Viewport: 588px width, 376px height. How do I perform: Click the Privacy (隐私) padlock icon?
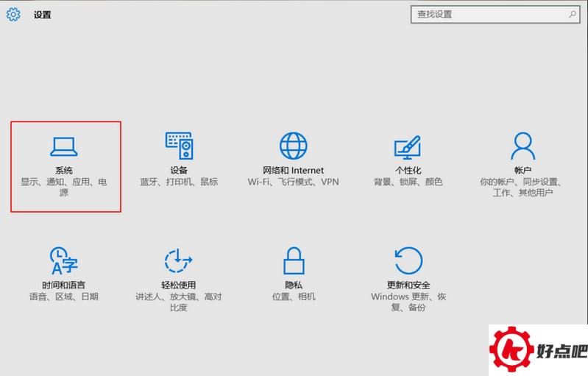pos(293,260)
